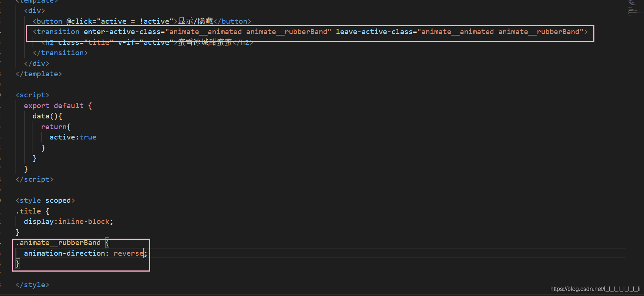Image resolution: width=644 pixels, height=296 pixels.
Task: Click the 'data(){' line
Action: tap(47, 116)
